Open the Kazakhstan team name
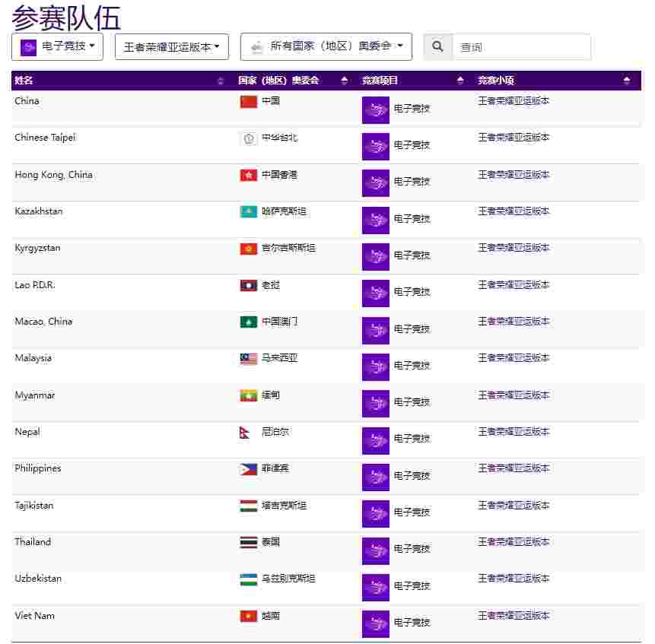This screenshot has width=655, height=644. pyautogui.click(x=39, y=211)
